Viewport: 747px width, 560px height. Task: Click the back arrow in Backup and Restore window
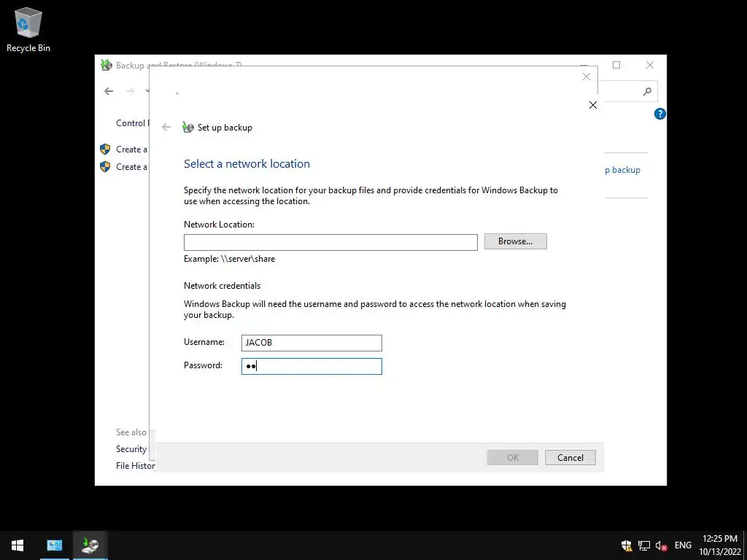109,91
